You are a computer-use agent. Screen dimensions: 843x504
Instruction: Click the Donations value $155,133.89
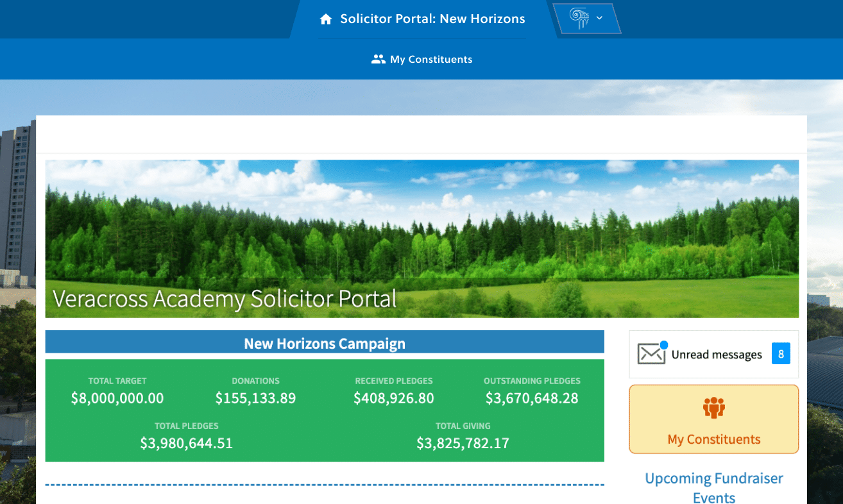point(255,398)
